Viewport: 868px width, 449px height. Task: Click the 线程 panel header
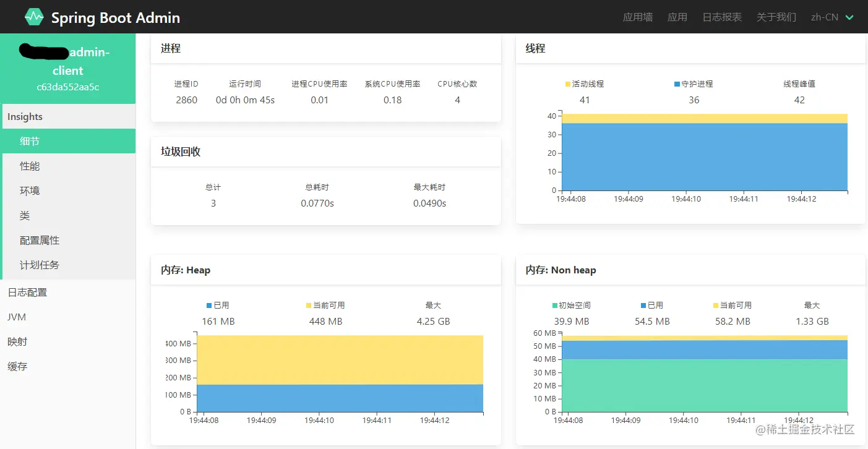690,48
